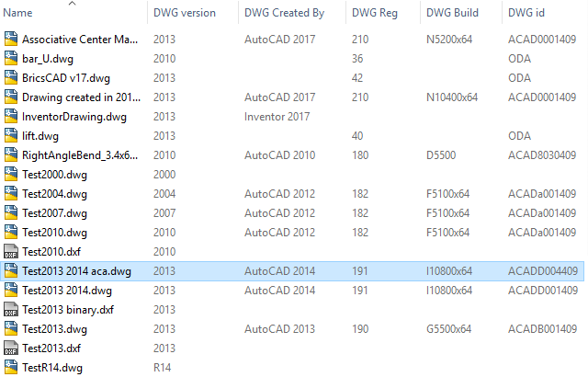Image resolution: width=588 pixels, height=377 pixels.
Task: Click the Test2013 binary.dxf file icon
Action: (11, 310)
